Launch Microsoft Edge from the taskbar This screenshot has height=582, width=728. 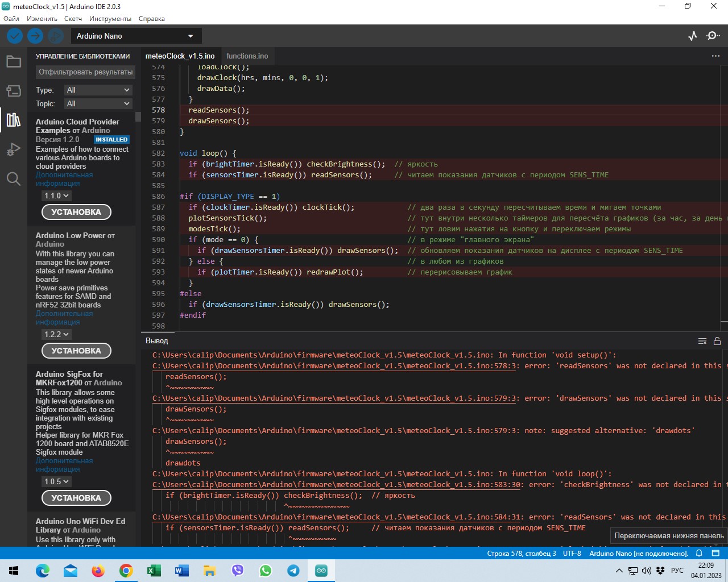point(43,571)
